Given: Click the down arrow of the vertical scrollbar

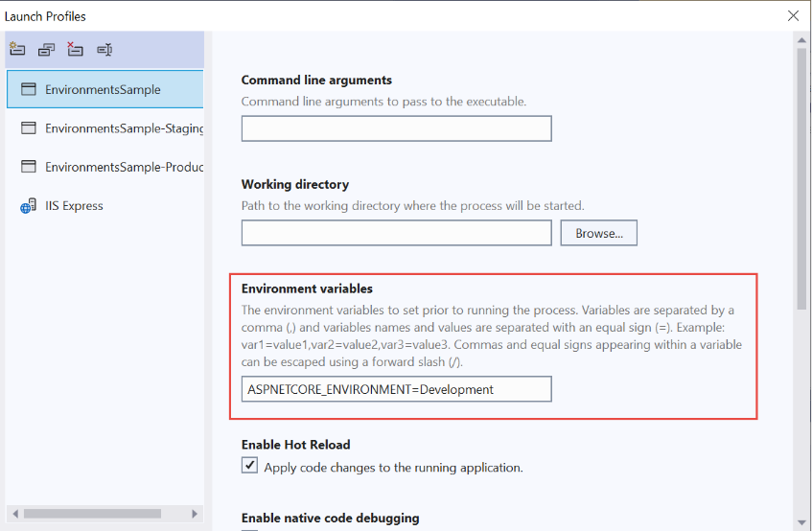Looking at the screenshot, I should [801, 522].
